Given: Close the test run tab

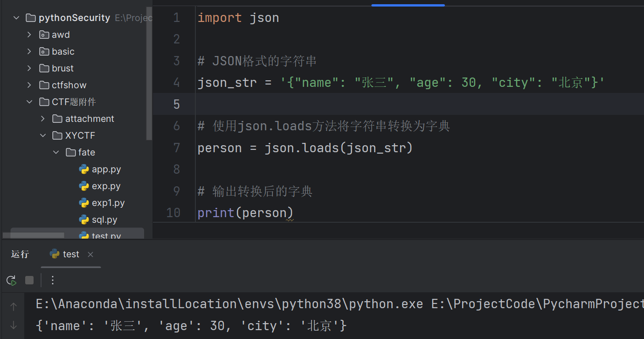Looking at the screenshot, I should coord(90,254).
